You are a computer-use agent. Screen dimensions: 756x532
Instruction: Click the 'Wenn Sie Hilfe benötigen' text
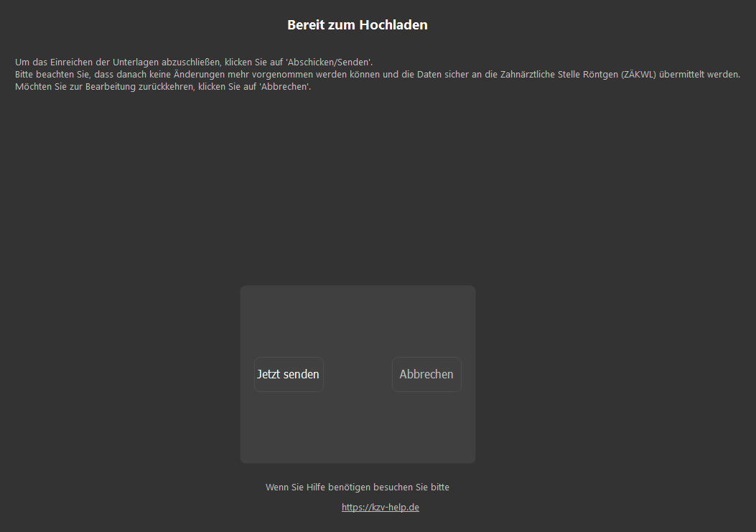click(x=357, y=487)
